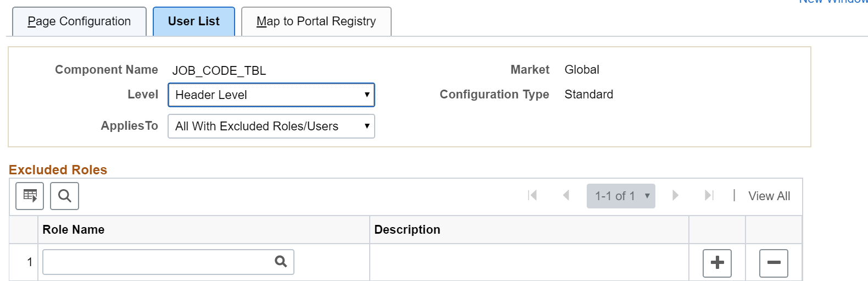Click the AppliesTo label
Viewport: 868px width, 281px height.
[130, 125]
